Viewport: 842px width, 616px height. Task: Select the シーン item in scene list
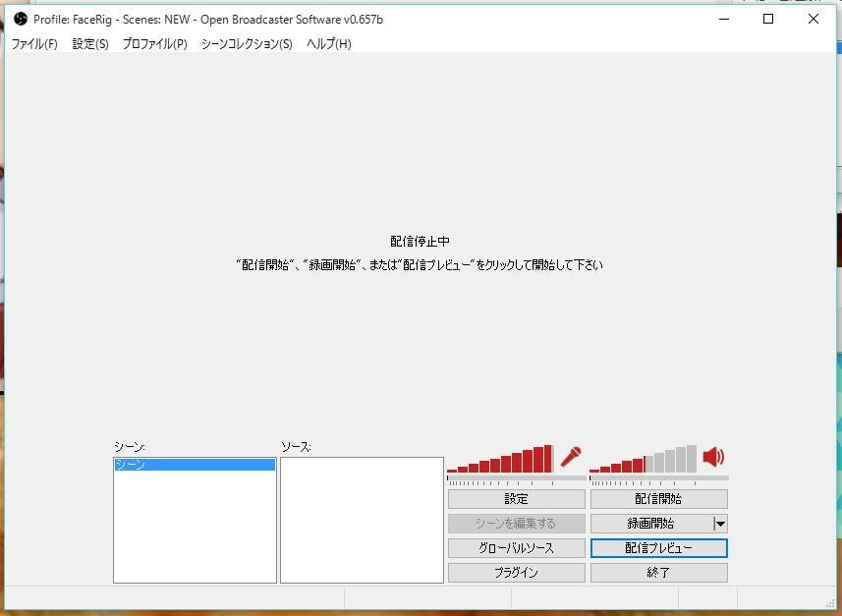point(195,465)
